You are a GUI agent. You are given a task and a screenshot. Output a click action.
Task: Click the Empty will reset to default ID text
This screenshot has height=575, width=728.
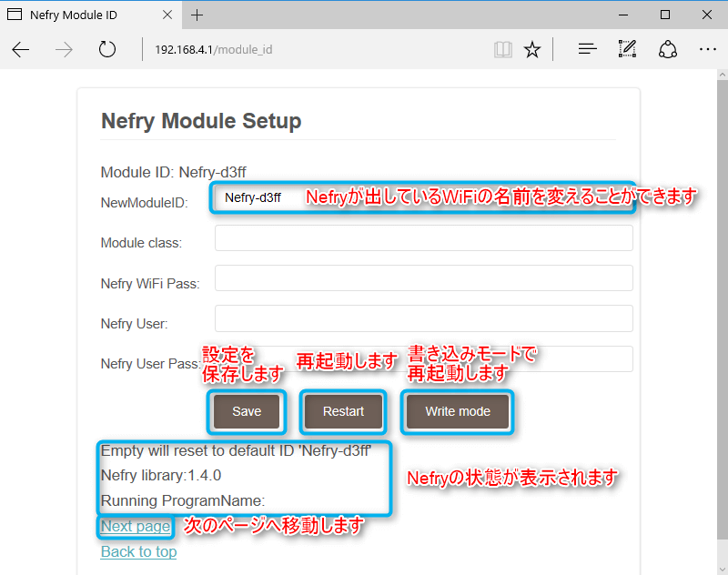coord(236,450)
